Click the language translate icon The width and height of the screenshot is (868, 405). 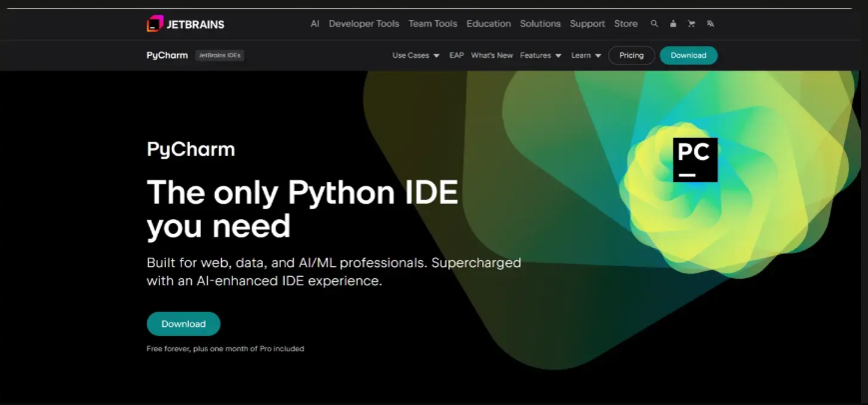pos(710,23)
